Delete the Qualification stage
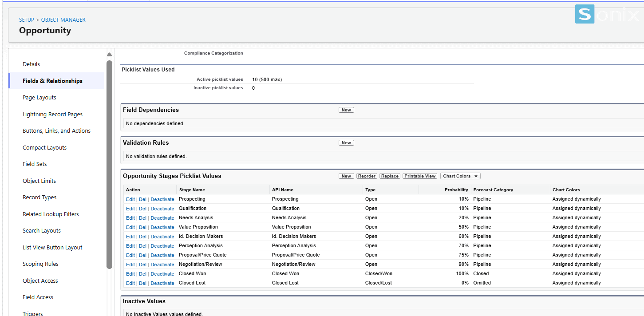Viewport: 644px width, 316px height. click(142, 209)
